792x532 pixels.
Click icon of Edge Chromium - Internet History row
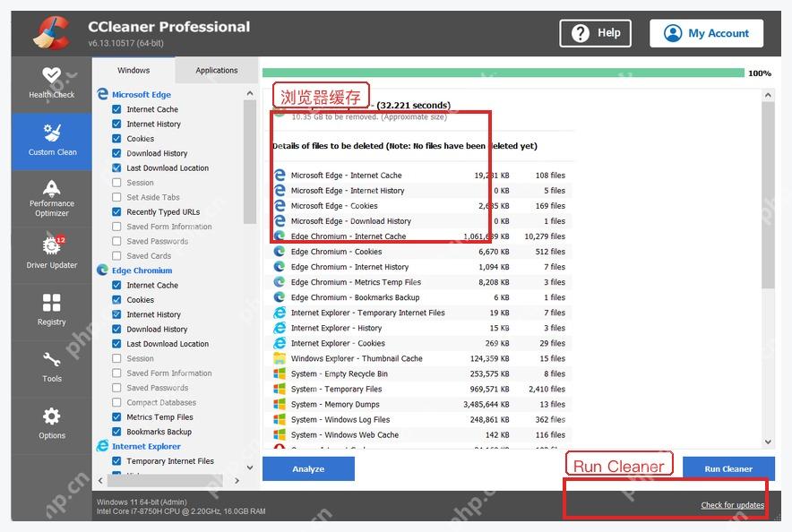pyautogui.click(x=280, y=266)
